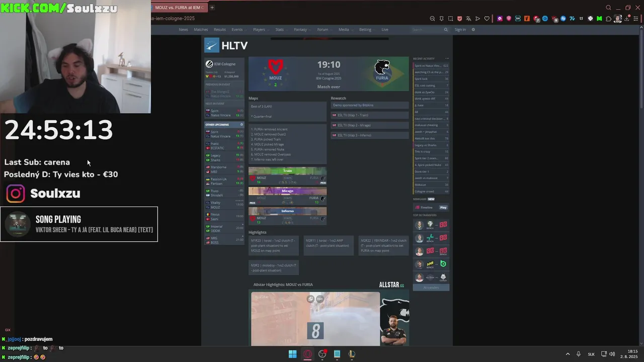Open the News menu item
644x362 pixels.
click(183, 30)
